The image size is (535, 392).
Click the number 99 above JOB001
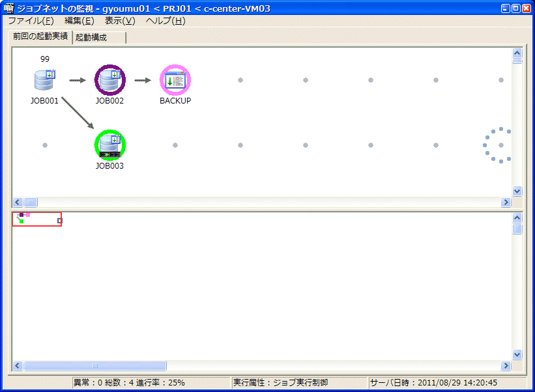[x=45, y=59]
